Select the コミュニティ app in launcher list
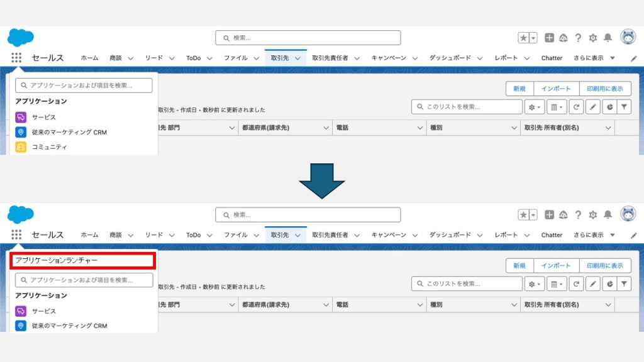Viewport: 644px width, 362px height. (x=49, y=147)
